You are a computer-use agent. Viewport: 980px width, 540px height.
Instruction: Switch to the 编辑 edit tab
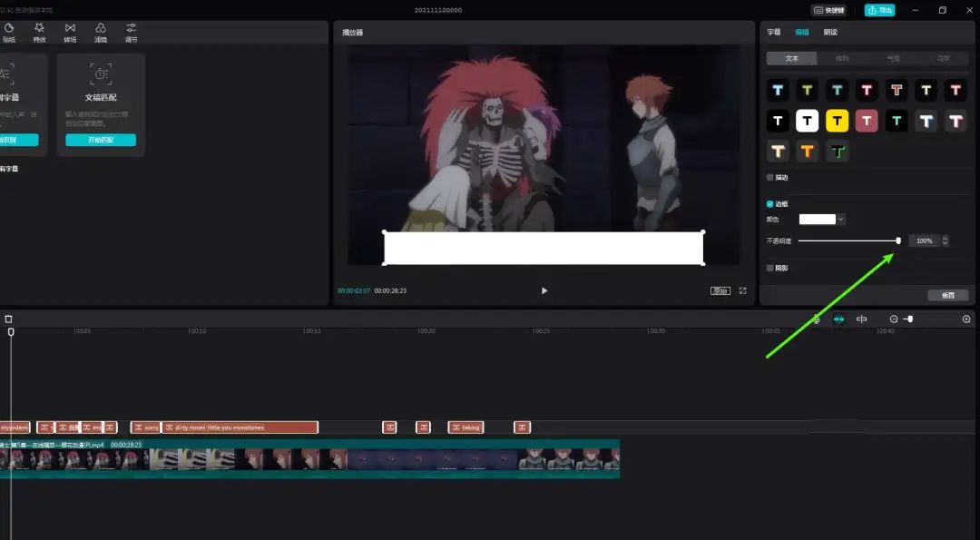tap(802, 32)
